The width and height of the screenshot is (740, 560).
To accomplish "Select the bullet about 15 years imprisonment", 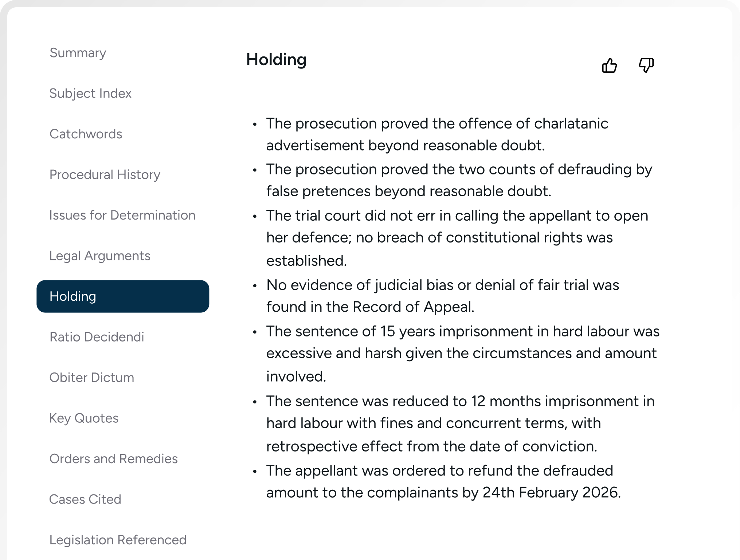I will click(463, 353).
